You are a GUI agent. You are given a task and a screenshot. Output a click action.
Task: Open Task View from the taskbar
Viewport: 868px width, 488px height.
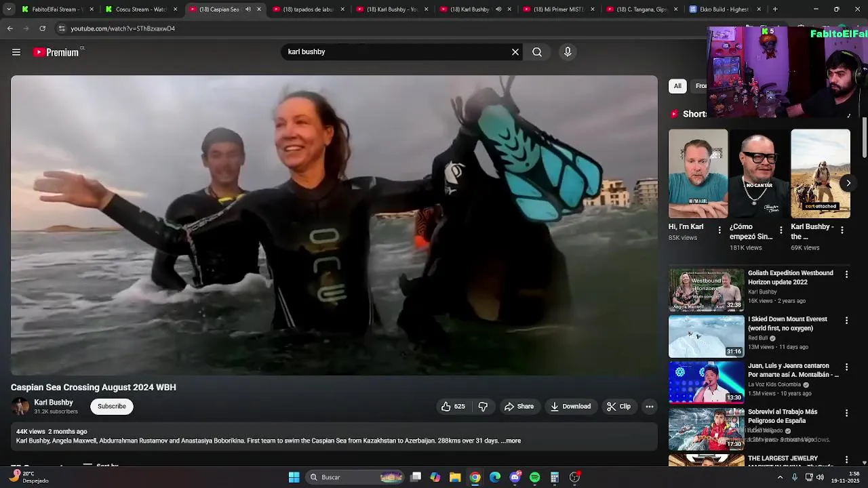click(x=416, y=477)
